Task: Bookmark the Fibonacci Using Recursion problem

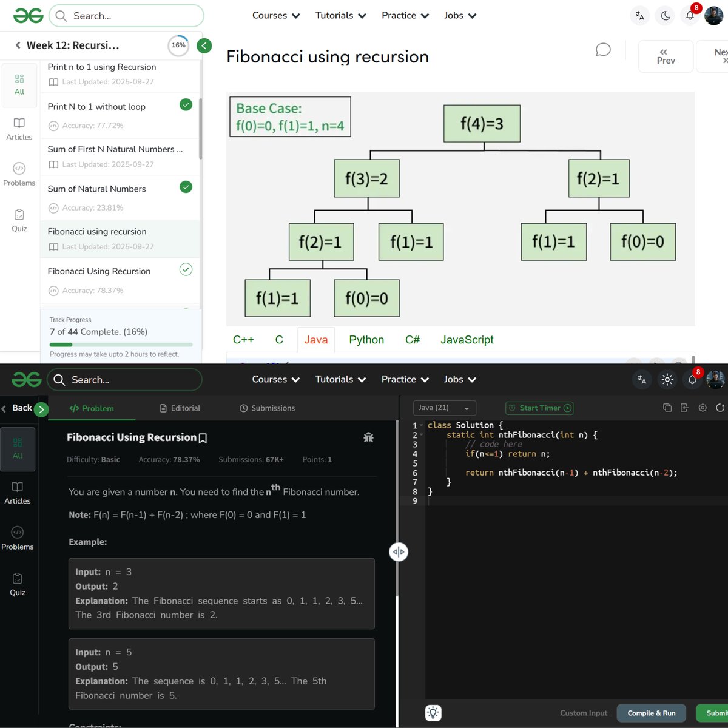Action: point(203,437)
